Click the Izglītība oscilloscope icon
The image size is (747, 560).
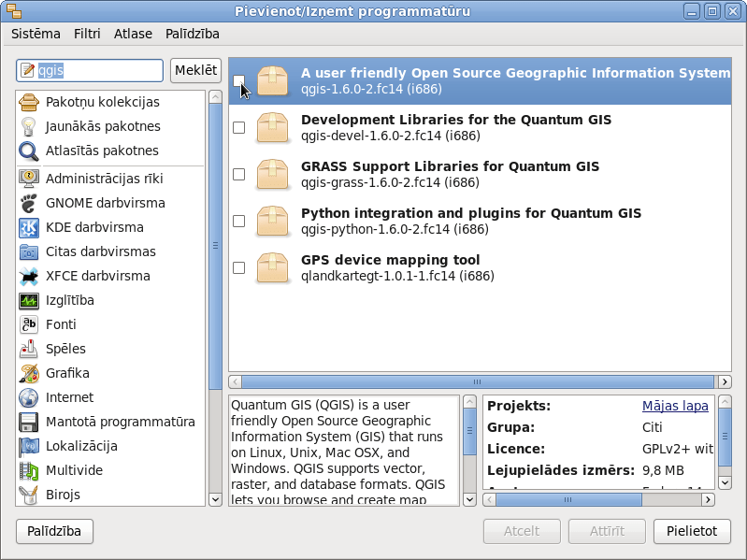[29, 300]
